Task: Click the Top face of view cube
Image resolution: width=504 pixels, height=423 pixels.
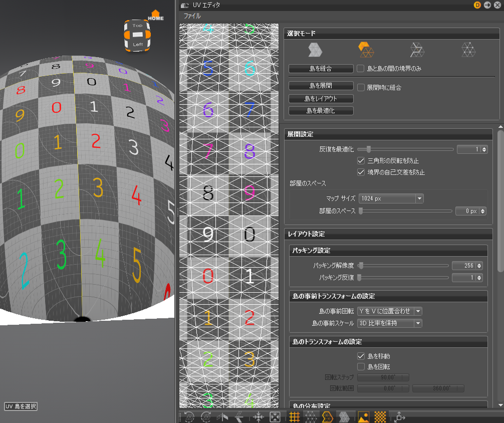Action: [138, 25]
